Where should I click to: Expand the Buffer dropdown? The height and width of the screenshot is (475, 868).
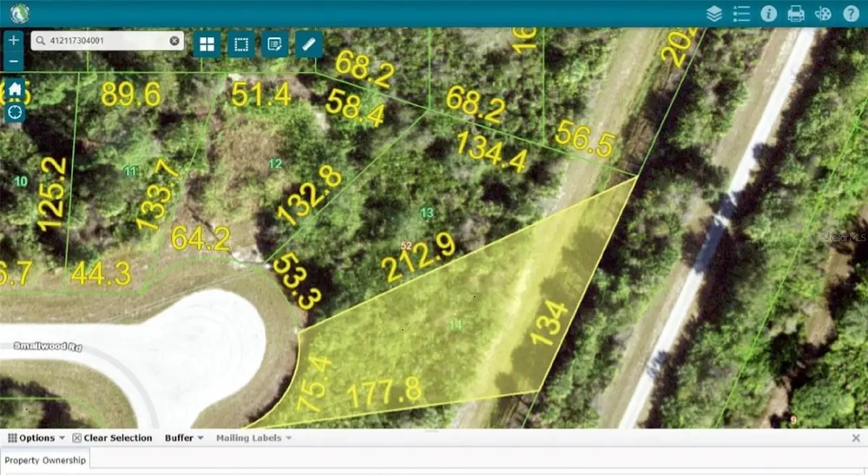click(x=184, y=438)
